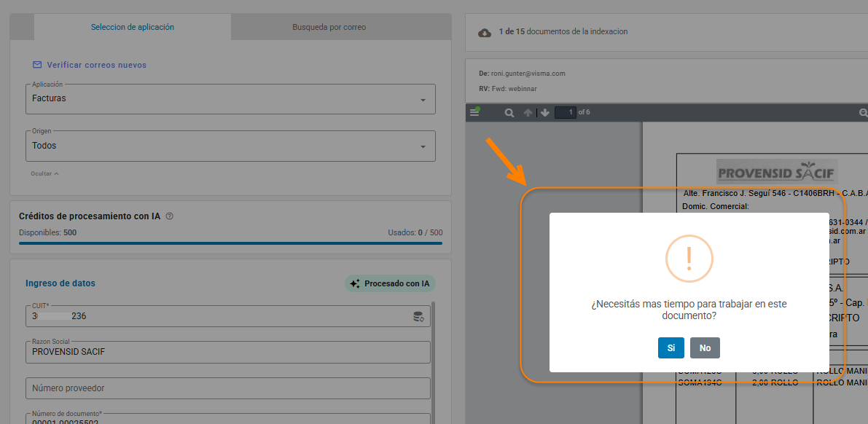Click Verificar correos nuevos link
868x424 pixels.
(x=96, y=65)
